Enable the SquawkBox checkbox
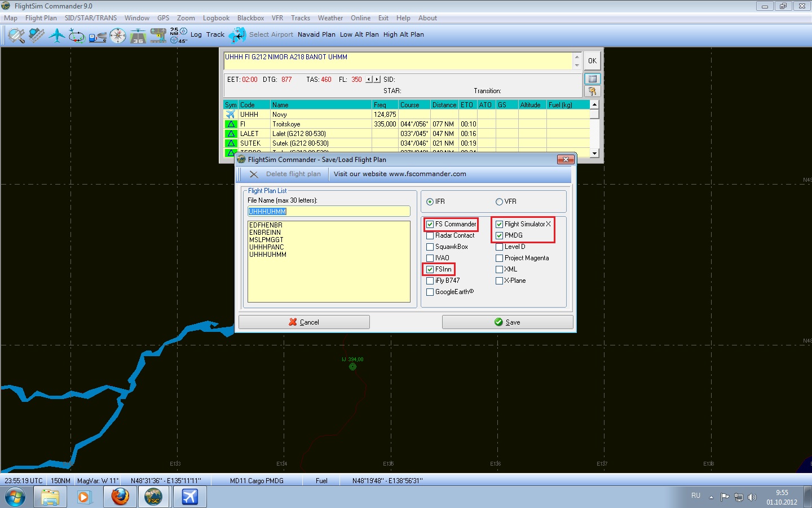The image size is (812, 508). pyautogui.click(x=430, y=247)
